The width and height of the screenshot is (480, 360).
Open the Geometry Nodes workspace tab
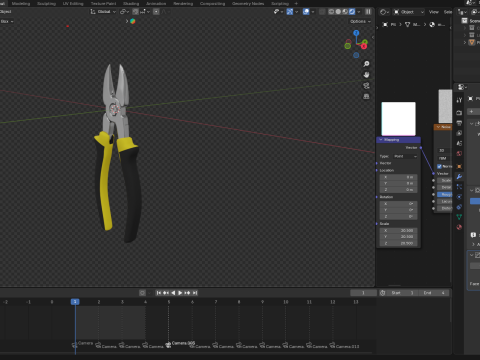(x=248, y=4)
